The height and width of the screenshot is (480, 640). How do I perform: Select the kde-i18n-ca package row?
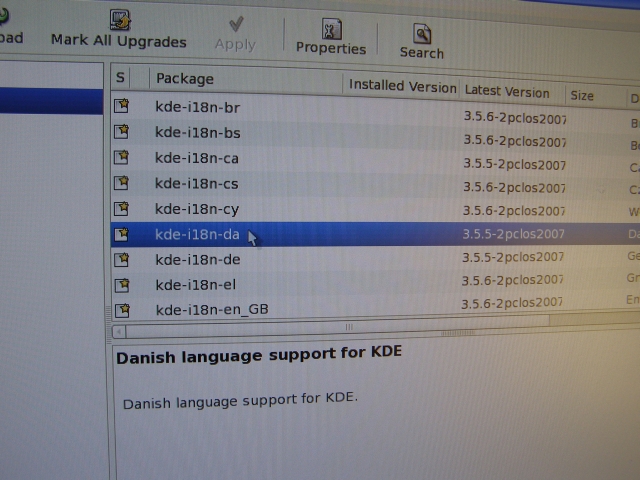(x=376, y=159)
